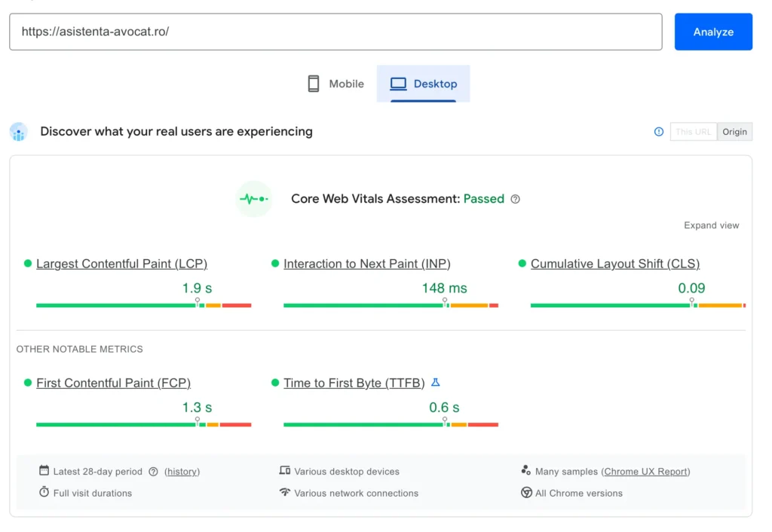
Task: Click the stopwatch icon by Full visit durations
Action: (44, 491)
